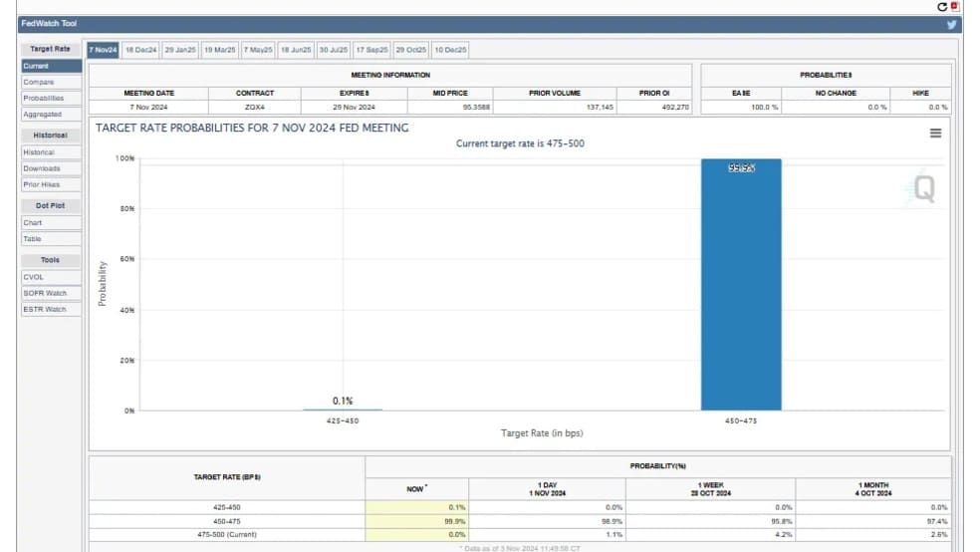The height and width of the screenshot is (552, 980).
Task: Click the 137,145 prior volume value
Action: [600, 107]
